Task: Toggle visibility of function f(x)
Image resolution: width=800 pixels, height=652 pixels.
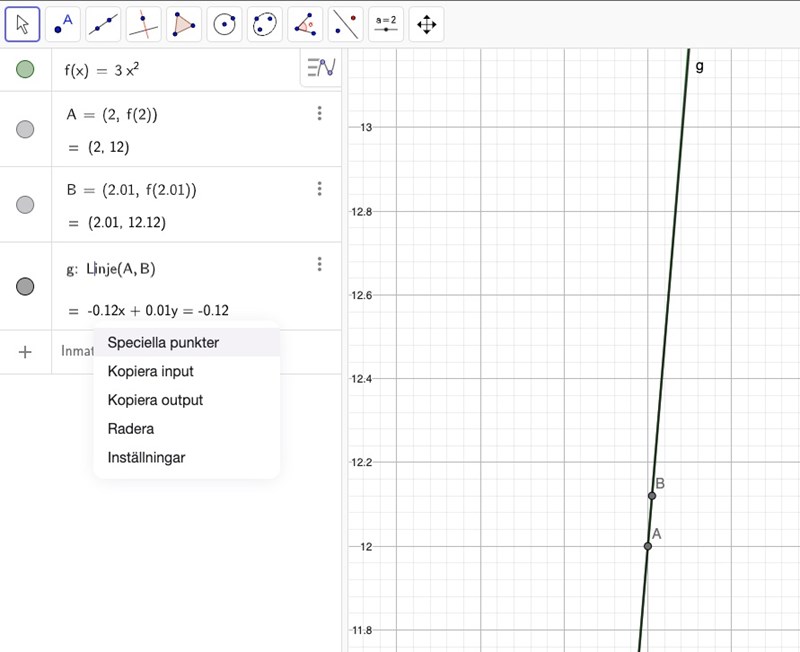Action: point(26,69)
